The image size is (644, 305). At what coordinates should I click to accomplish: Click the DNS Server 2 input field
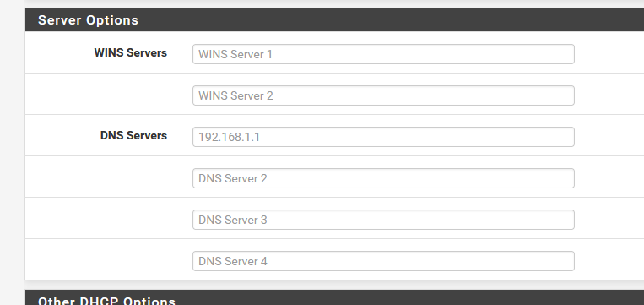[383, 178]
